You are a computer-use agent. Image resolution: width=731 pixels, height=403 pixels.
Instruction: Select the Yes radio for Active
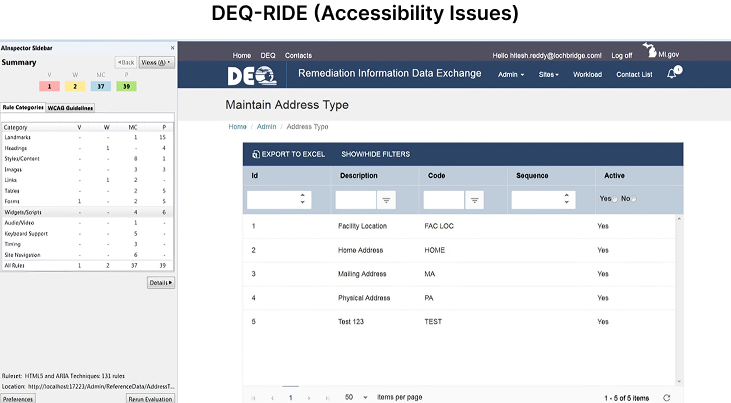tap(615, 199)
